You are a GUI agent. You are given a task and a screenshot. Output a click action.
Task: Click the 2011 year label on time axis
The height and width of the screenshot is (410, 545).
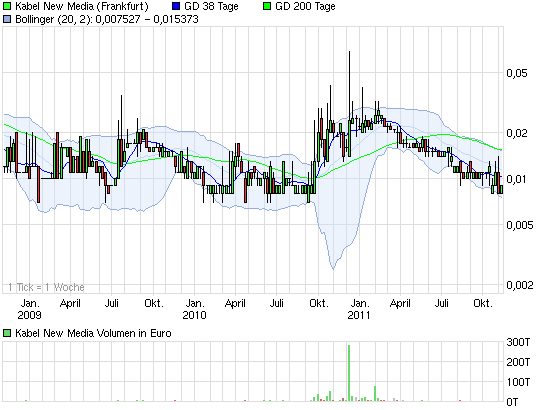[x=359, y=315]
